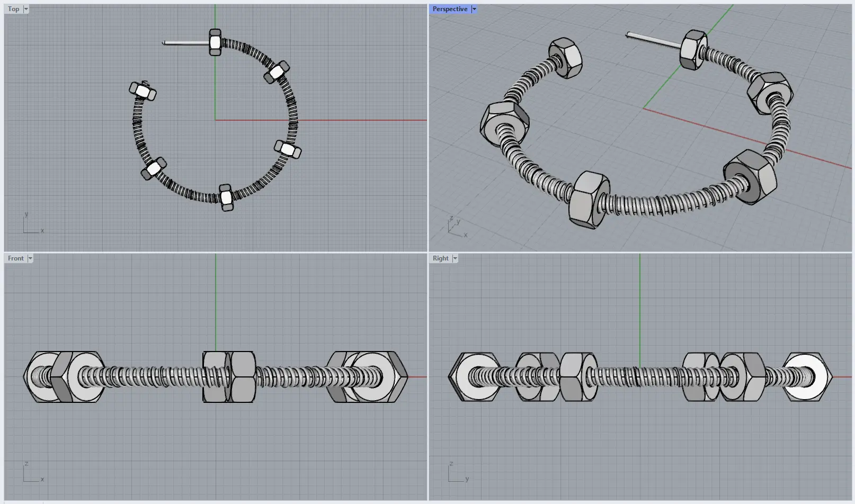Open the Top viewport dropdown arrow
855x504 pixels.
tap(26, 9)
